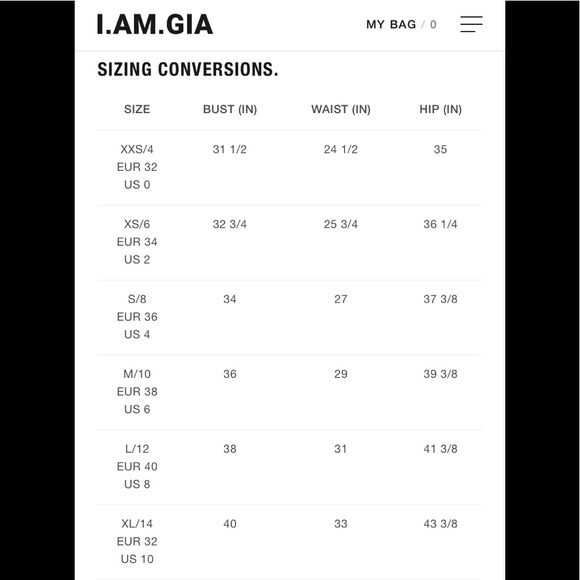
Task: Open MY BAG link
Action: pos(391,24)
